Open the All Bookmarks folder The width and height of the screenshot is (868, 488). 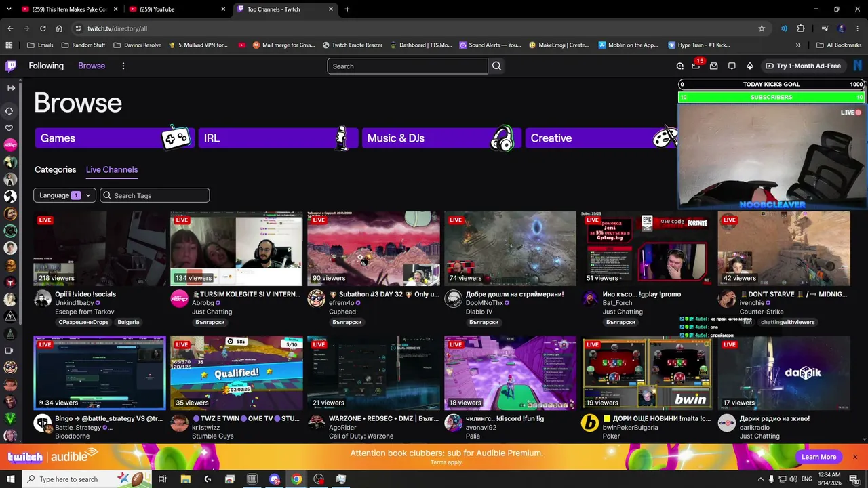point(839,45)
